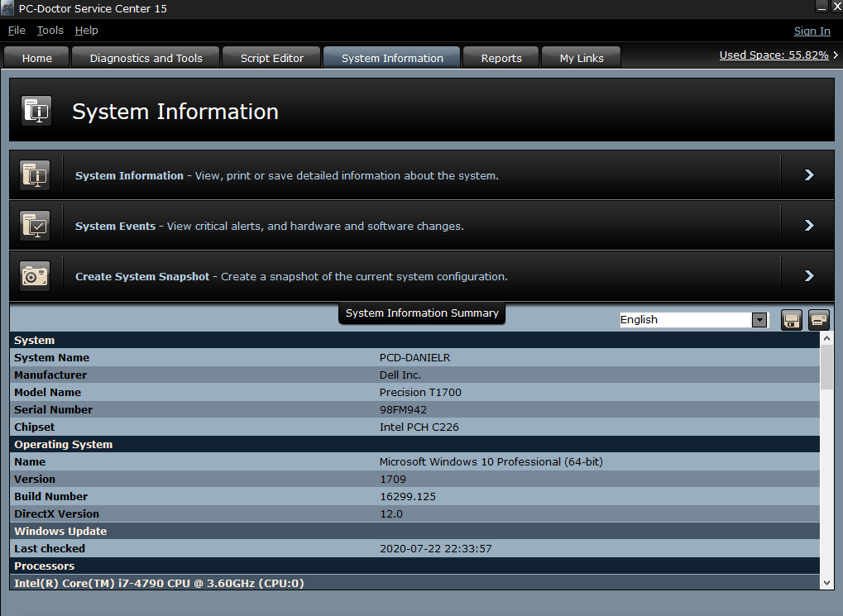Click the save summary floppy disk icon
Screen dimensions: 843x616
tap(791, 320)
